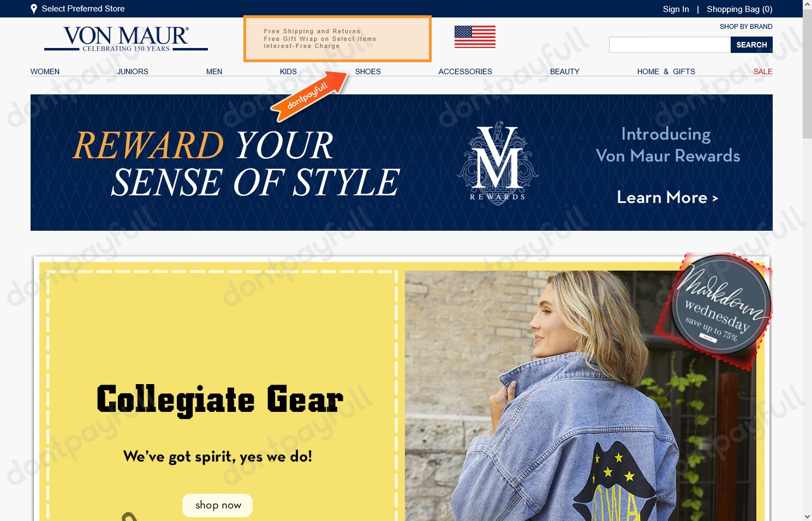Click the dontpayfull orange arrow tag
The width and height of the screenshot is (812, 521).
click(309, 97)
